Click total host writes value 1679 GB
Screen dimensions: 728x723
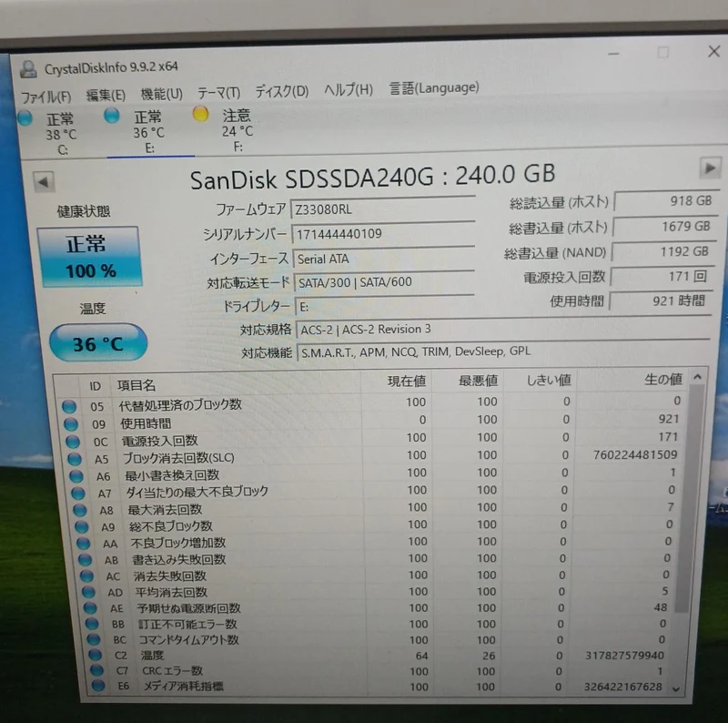point(665,226)
